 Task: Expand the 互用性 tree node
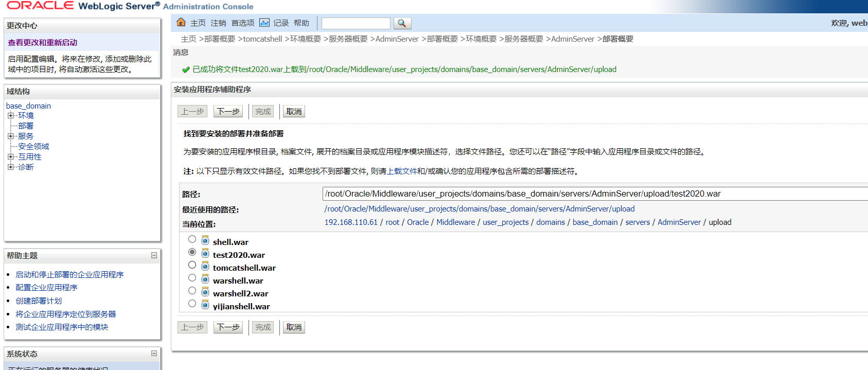tap(10, 157)
